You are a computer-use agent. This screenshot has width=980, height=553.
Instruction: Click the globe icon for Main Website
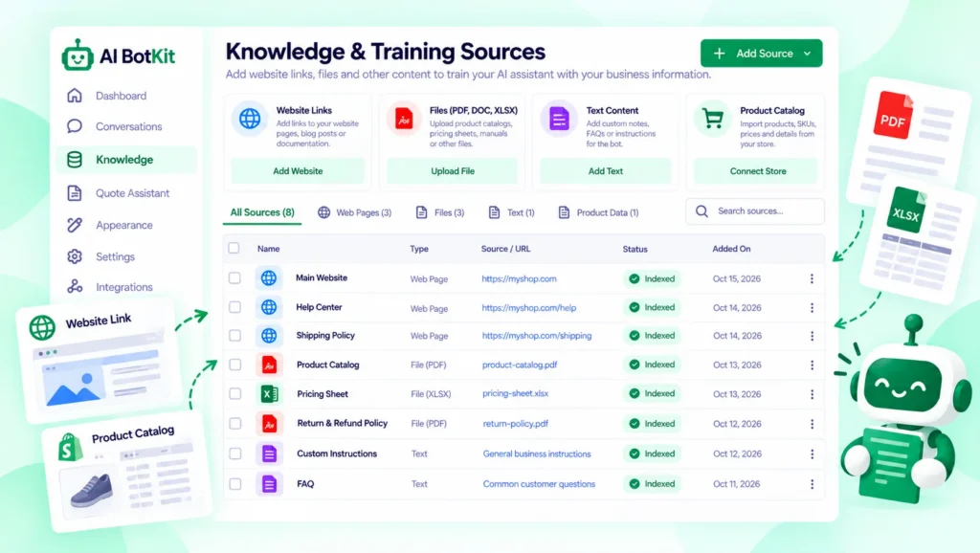pyautogui.click(x=269, y=278)
